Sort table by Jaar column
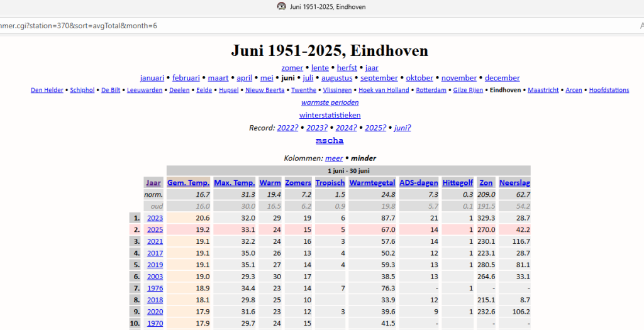Viewport: 644px width, 330px height. [153, 183]
